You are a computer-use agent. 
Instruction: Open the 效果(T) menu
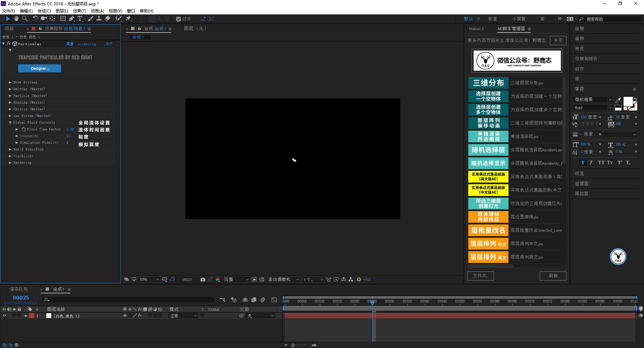(x=79, y=11)
